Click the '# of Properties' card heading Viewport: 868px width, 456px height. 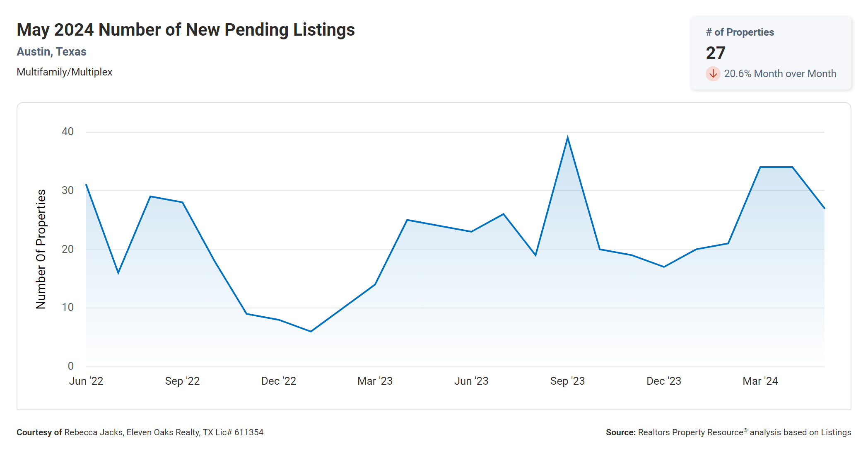[740, 32]
